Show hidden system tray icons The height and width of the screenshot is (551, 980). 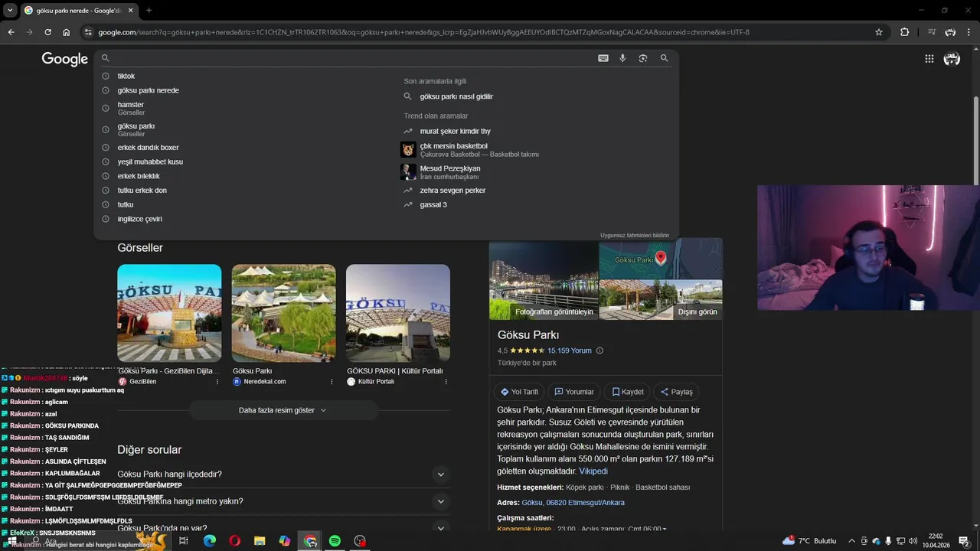tap(851, 541)
